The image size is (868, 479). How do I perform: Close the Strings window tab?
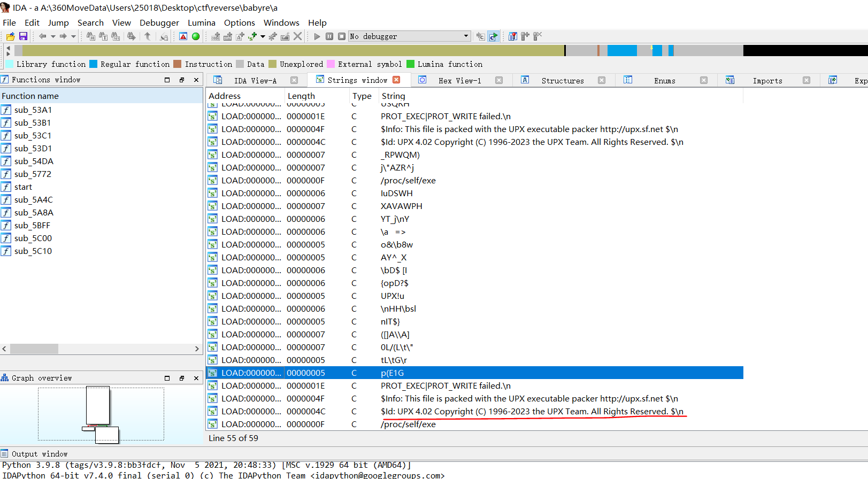(x=396, y=80)
